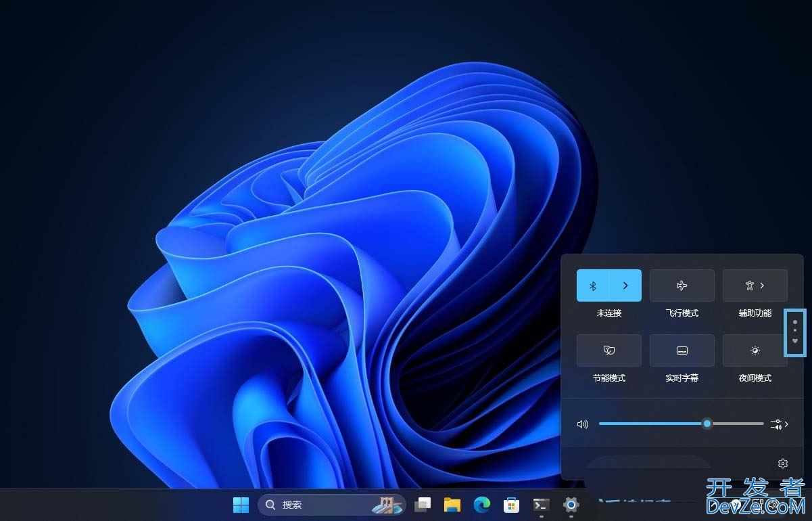This screenshot has height=521, width=812.
Task: Toggle the Bluetooth quick setting tile
Action: point(593,286)
